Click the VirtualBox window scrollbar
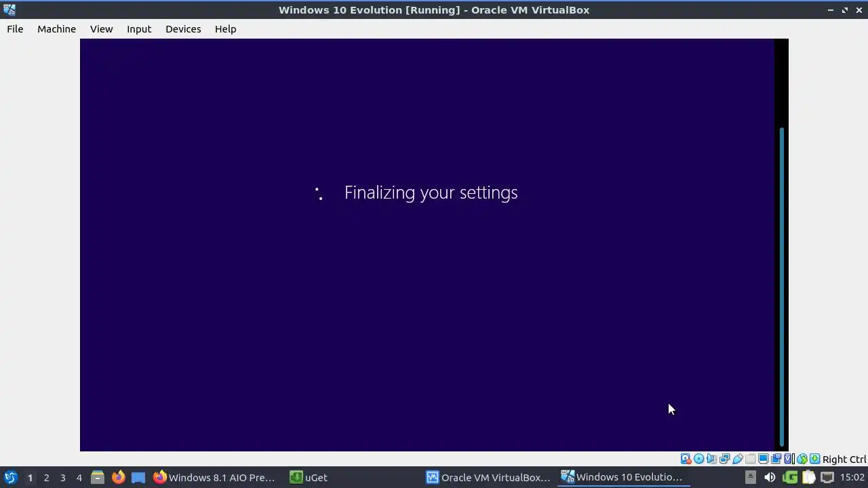This screenshot has height=488, width=868. pyautogui.click(x=782, y=287)
